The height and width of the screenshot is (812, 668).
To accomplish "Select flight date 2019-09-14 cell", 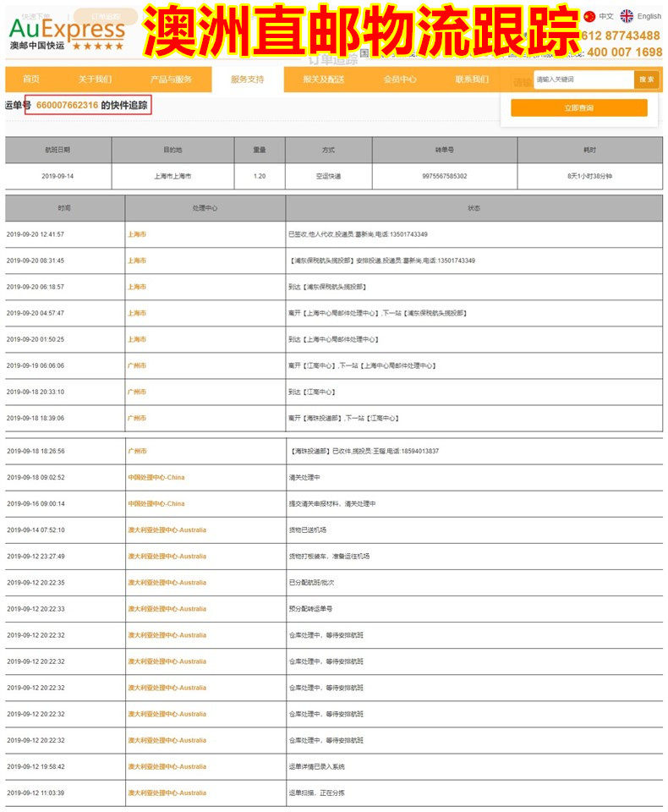I will coord(57,176).
